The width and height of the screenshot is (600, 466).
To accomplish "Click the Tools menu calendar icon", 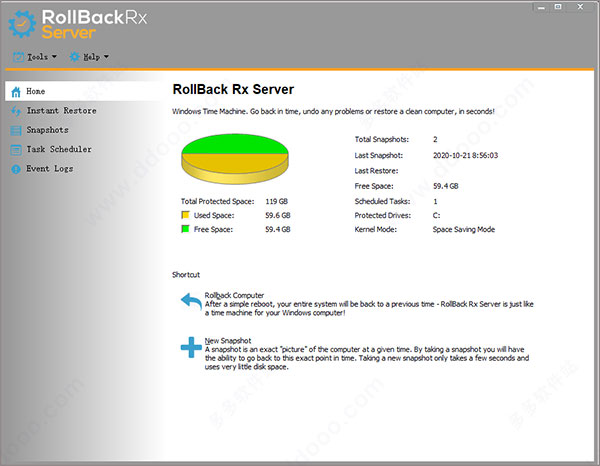I will (x=18, y=57).
